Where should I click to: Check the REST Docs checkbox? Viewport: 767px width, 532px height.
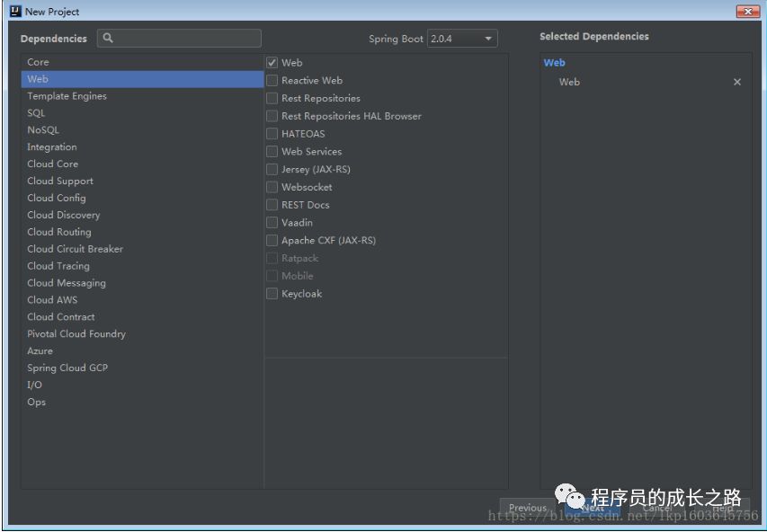[272, 205]
